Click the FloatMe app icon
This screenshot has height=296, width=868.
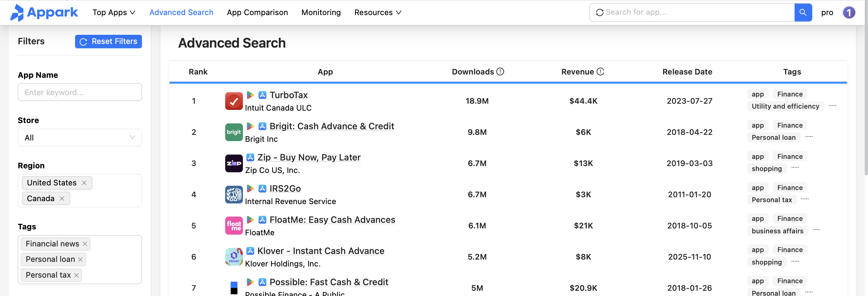tap(233, 225)
